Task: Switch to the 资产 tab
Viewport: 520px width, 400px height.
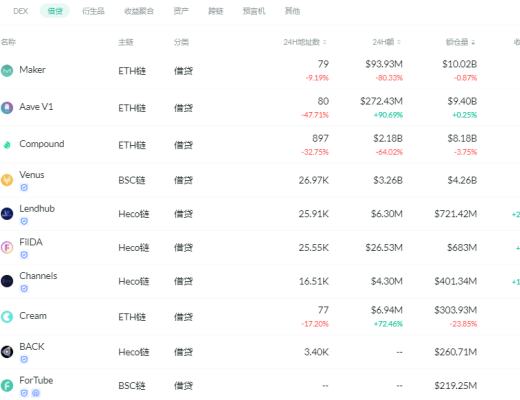Action: (181, 11)
